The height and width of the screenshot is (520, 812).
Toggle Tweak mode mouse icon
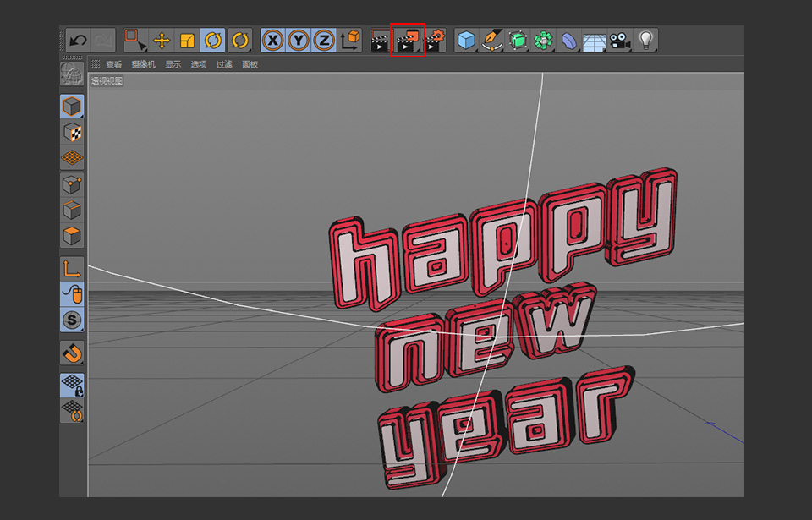(72, 294)
